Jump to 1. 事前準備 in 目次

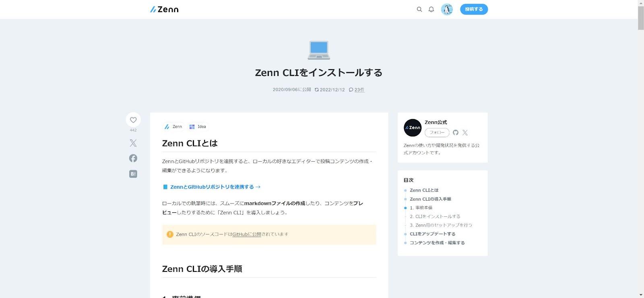tap(421, 208)
